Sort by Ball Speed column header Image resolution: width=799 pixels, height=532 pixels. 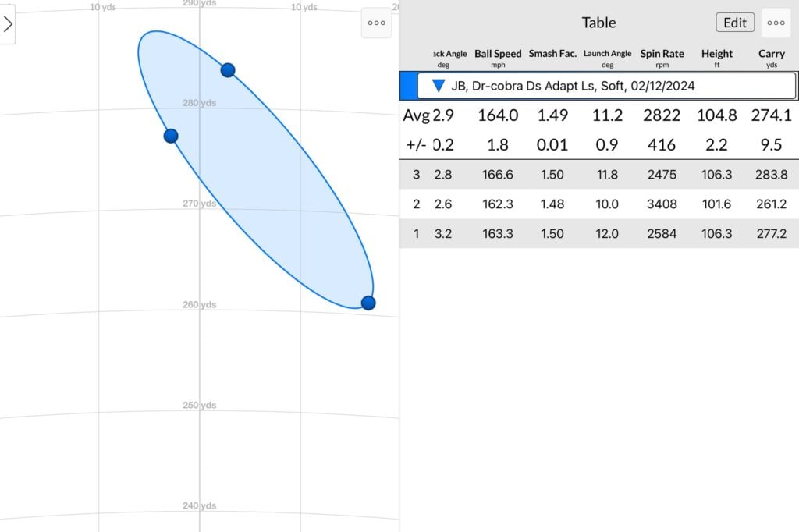tap(498, 58)
